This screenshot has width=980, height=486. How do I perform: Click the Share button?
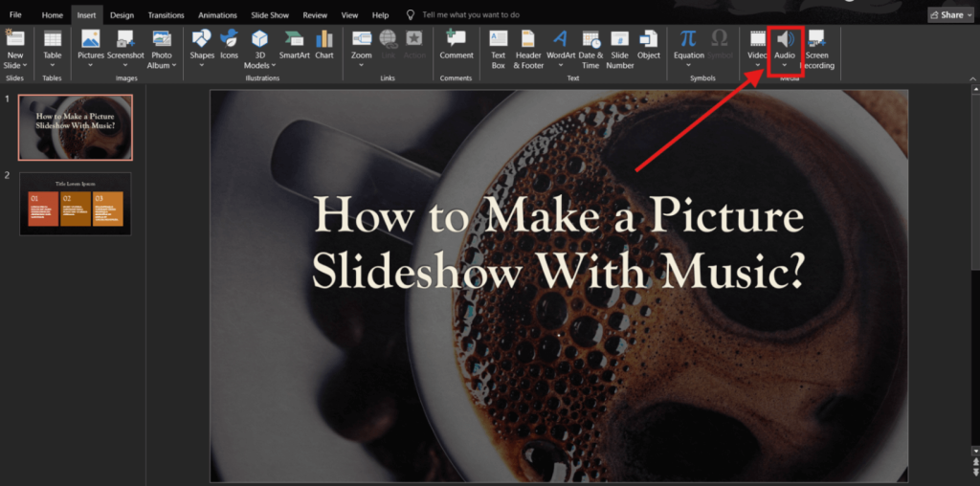950,15
